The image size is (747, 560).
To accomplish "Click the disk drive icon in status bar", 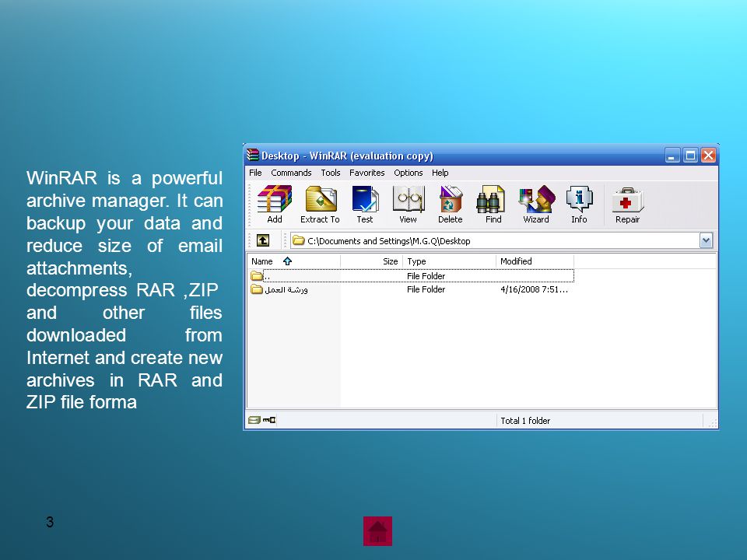I will [254, 420].
